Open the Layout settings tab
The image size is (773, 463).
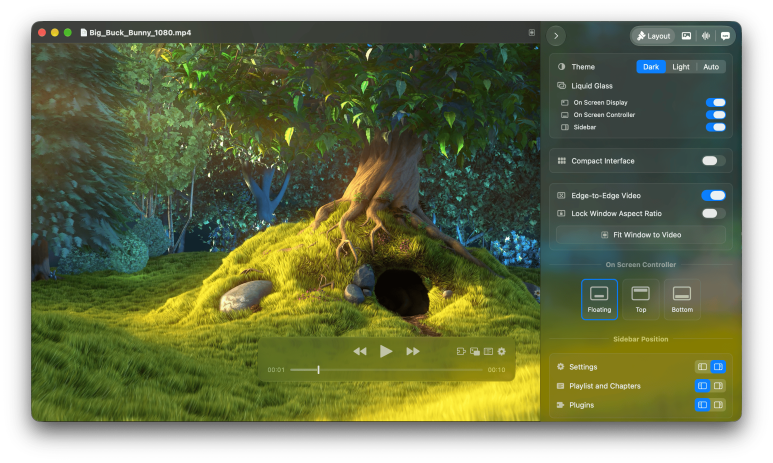tap(653, 36)
